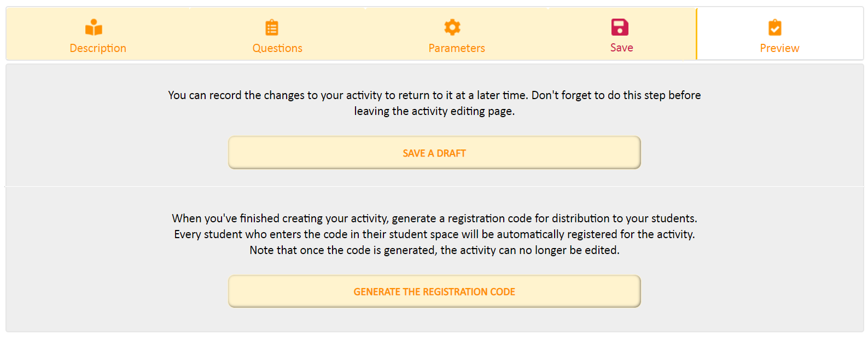Click the Questions clipboard list icon
Image resolution: width=868 pixels, height=340 pixels.
272,27
